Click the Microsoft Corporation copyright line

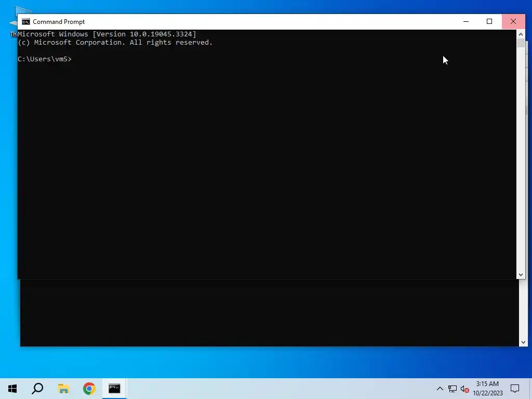coord(115,43)
